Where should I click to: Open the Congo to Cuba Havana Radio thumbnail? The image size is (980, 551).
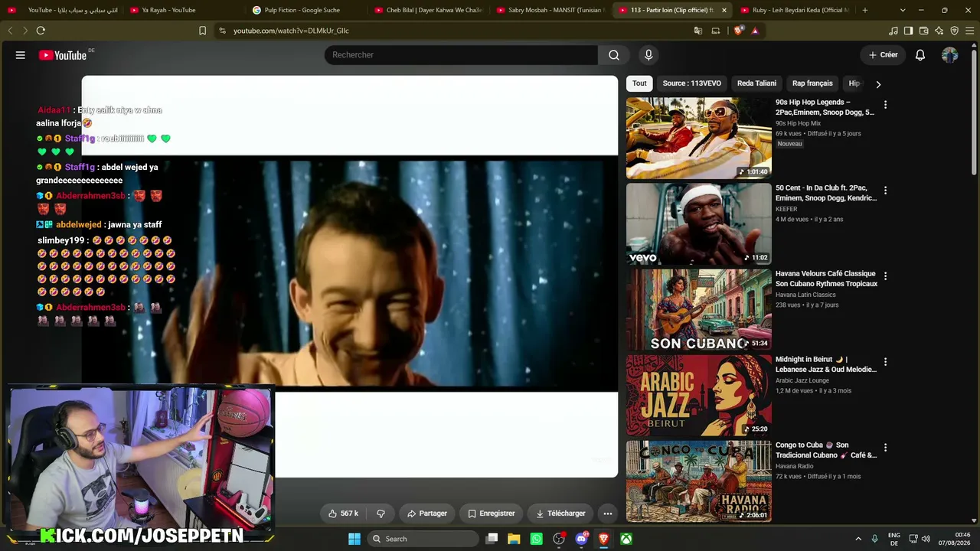[x=699, y=481]
